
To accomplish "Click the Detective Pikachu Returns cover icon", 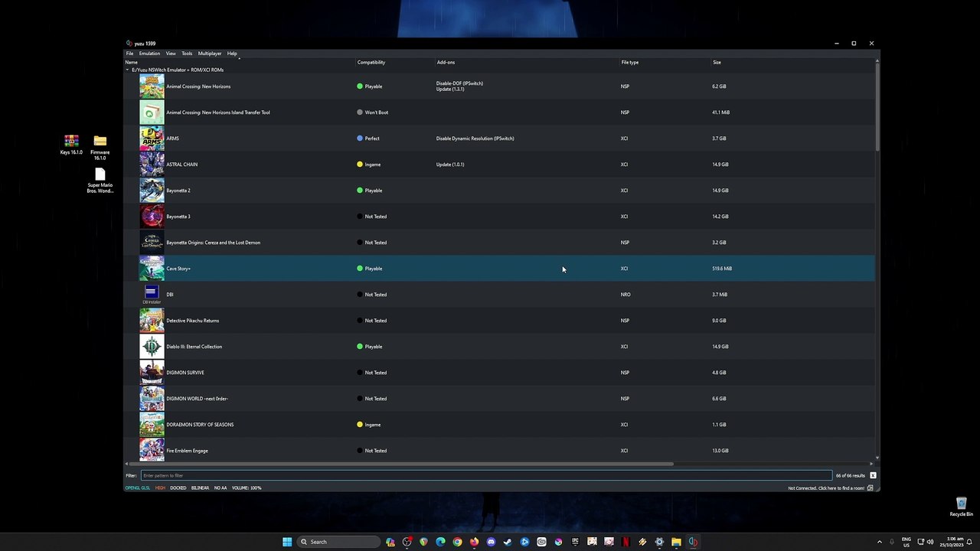I will pyautogui.click(x=152, y=321).
